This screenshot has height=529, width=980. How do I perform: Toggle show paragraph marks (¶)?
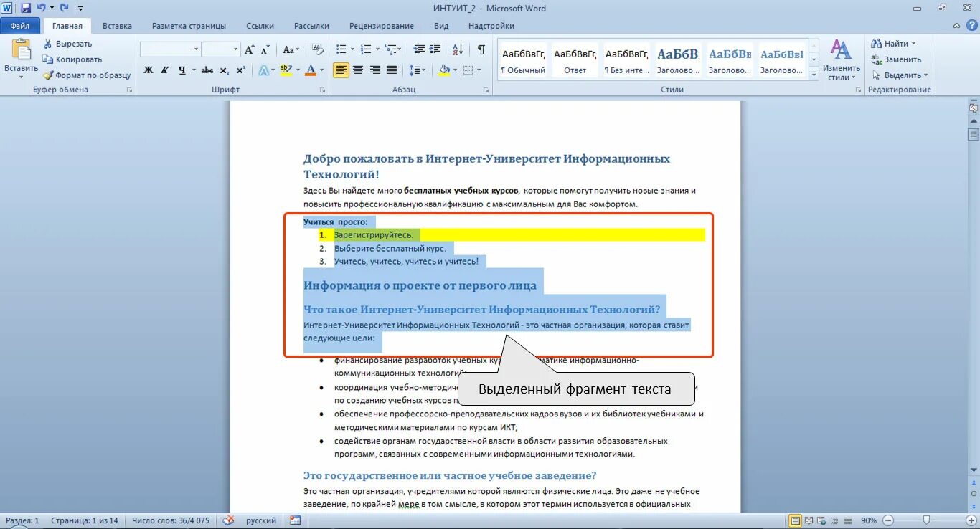click(481, 49)
